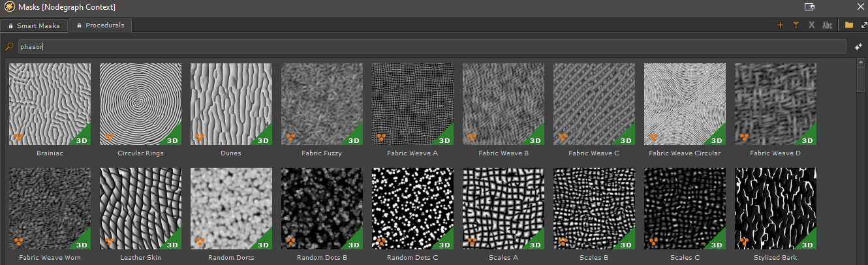The image size is (868, 265).
Task: Choose the Leather Skin thumbnail
Action: coord(140,208)
